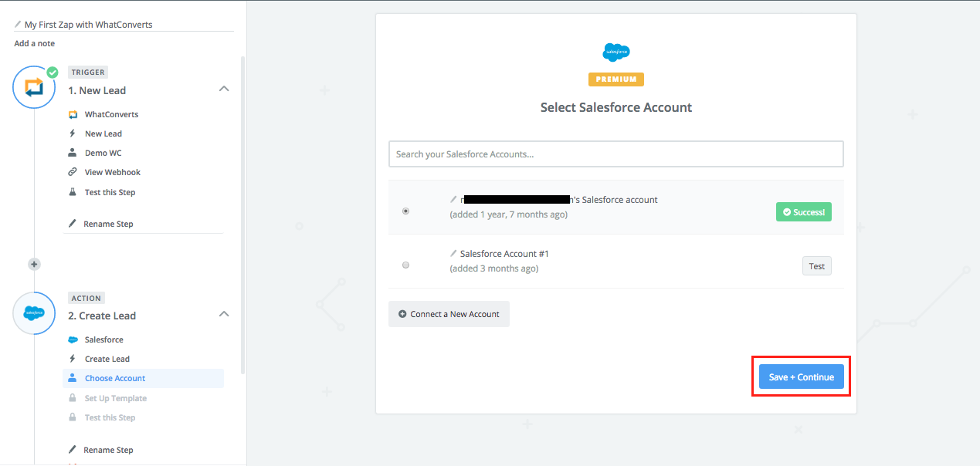Click the Search your Salesforce Accounts field
The height and width of the screenshot is (466, 980).
616,154
